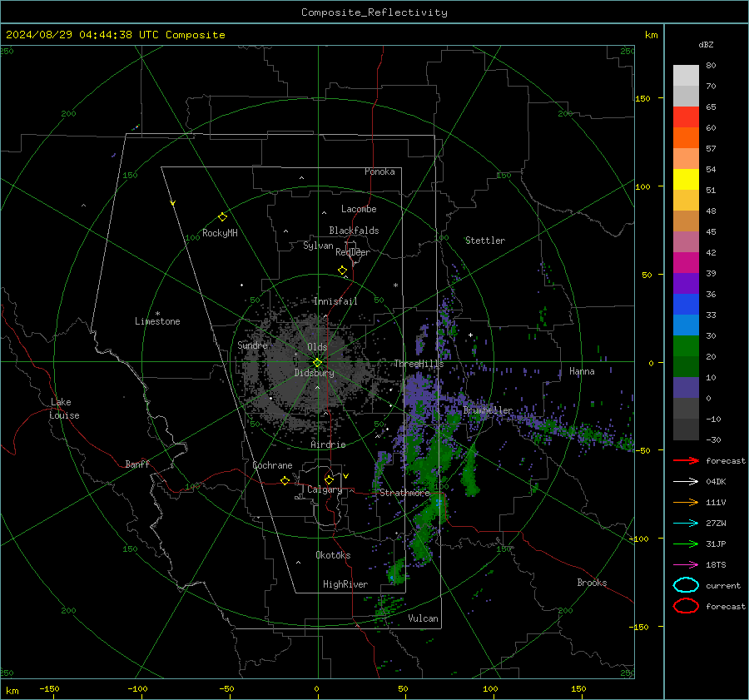Click yellow diamond marker above Calgary label

tap(329, 479)
